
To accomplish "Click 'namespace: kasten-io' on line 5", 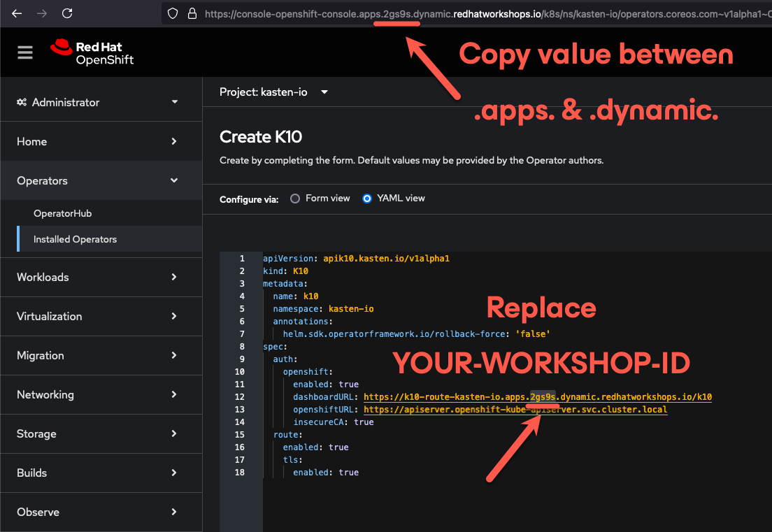I will 324,309.
